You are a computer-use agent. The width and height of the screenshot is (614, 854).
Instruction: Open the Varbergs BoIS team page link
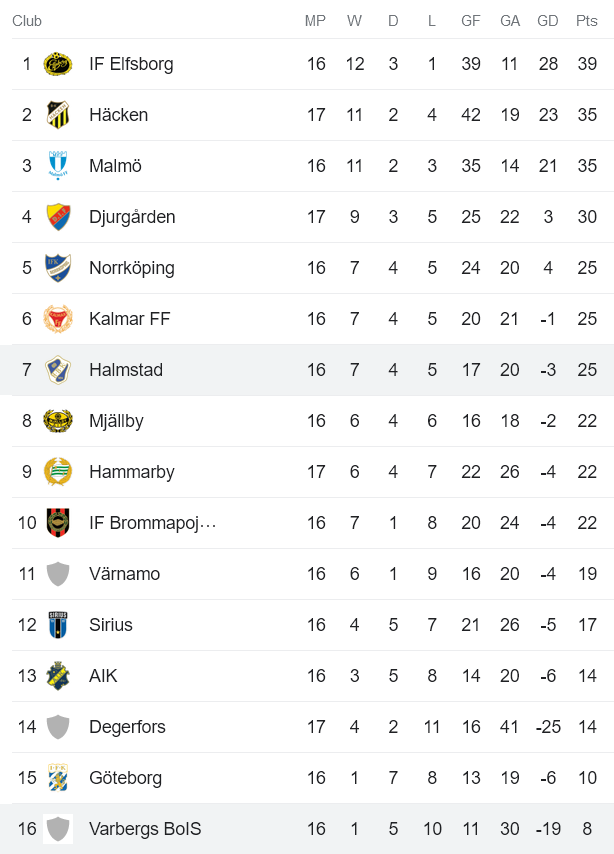(144, 828)
